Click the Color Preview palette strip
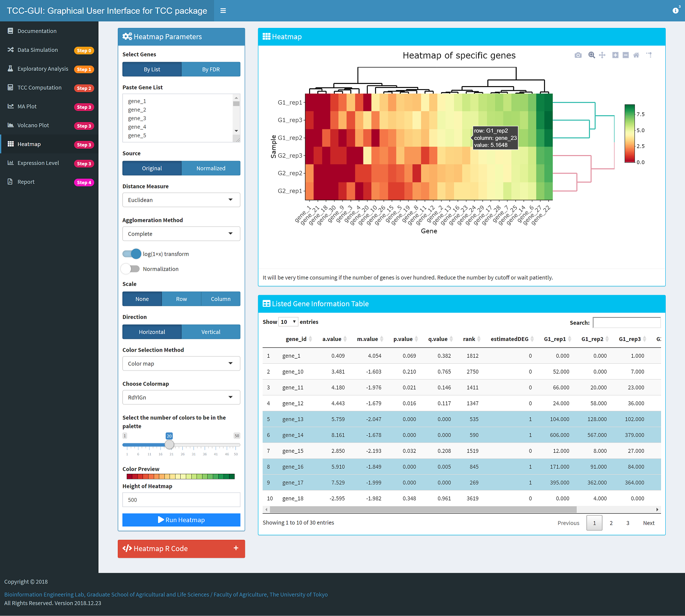 tap(181, 476)
